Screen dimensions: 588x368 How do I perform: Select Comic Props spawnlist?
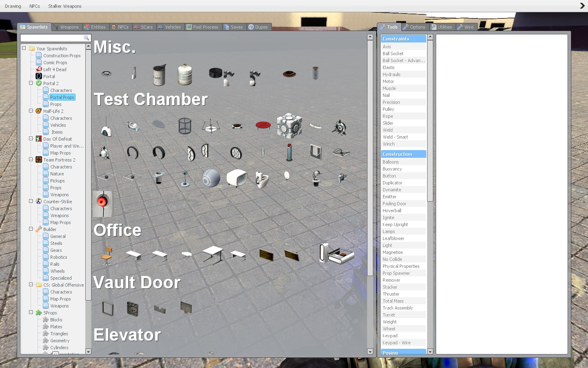point(55,63)
